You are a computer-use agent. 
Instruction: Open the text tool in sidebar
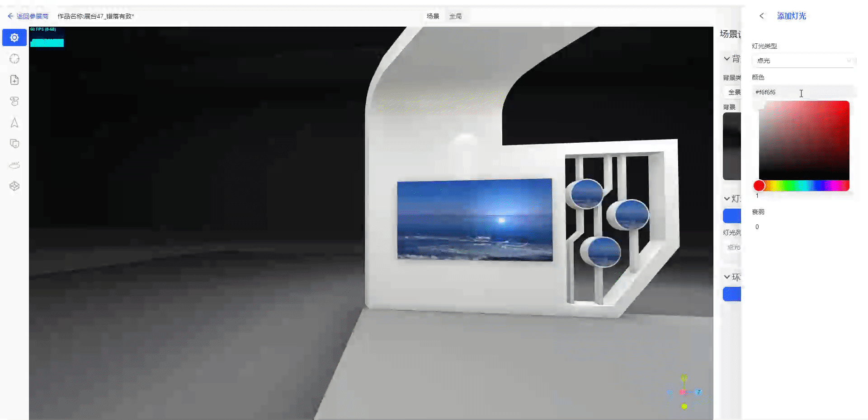coord(14,101)
